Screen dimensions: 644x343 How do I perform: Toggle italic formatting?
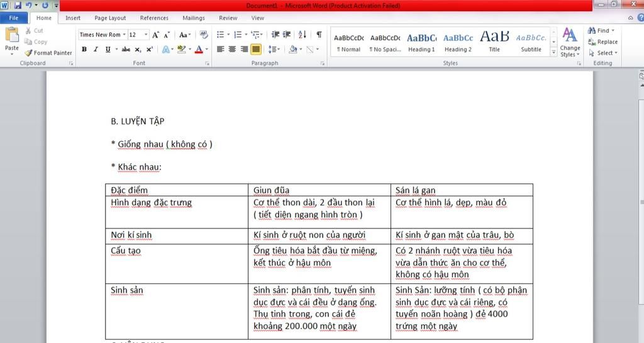[96, 49]
